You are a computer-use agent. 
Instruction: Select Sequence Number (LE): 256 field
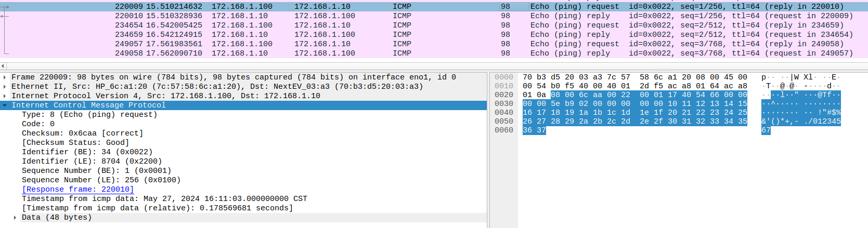243,180
